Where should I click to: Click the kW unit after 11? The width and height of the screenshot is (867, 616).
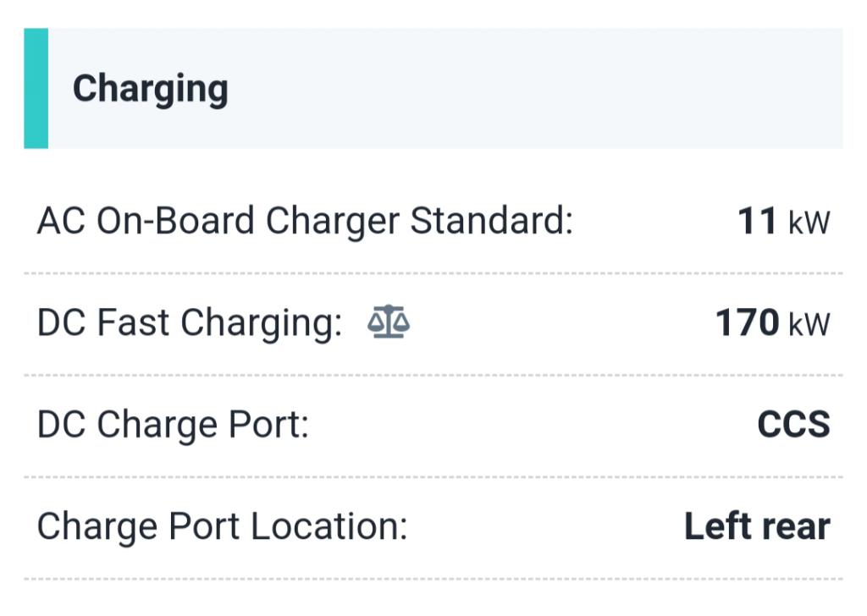(809, 223)
